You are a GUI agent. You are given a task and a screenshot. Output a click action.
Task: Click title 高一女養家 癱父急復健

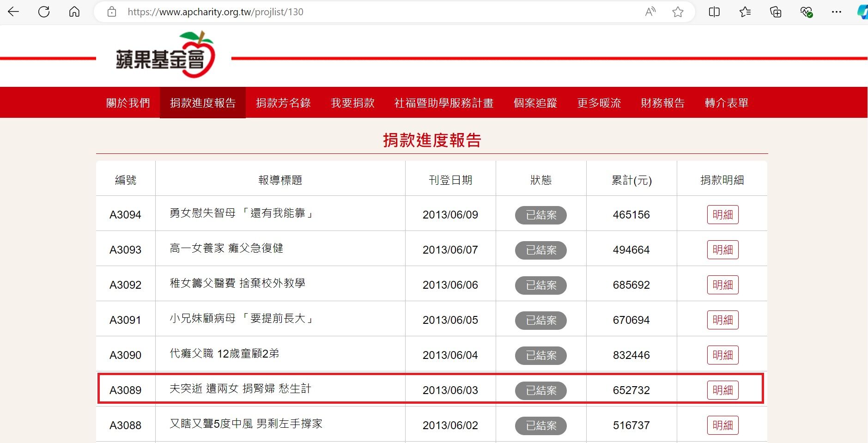click(226, 248)
